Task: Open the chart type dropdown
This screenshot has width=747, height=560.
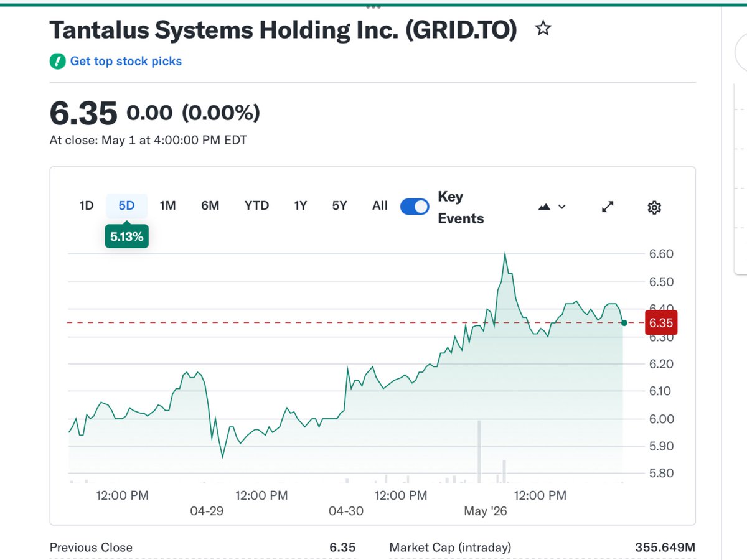Action: (552, 207)
